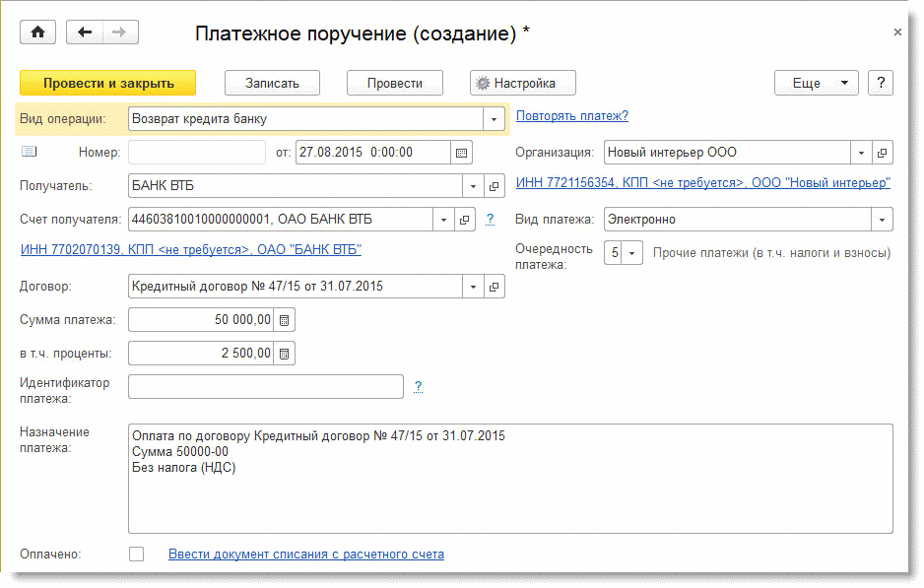Navigate back with the left arrow
The width and height of the screenshot is (924, 588).
tap(85, 33)
